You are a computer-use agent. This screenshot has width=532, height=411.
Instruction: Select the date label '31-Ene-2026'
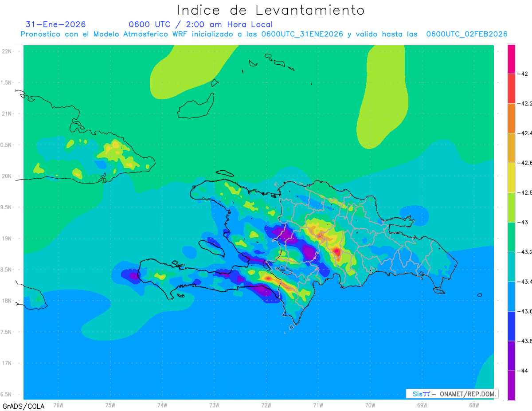(56, 24)
